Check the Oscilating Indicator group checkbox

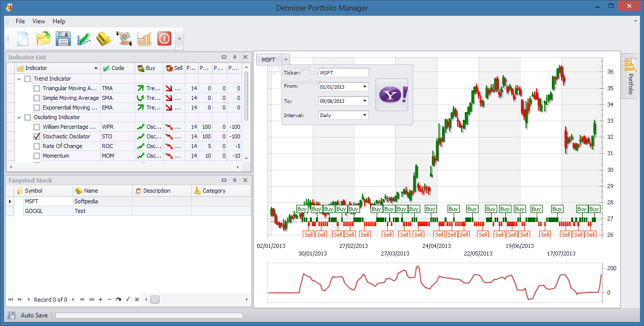28,117
